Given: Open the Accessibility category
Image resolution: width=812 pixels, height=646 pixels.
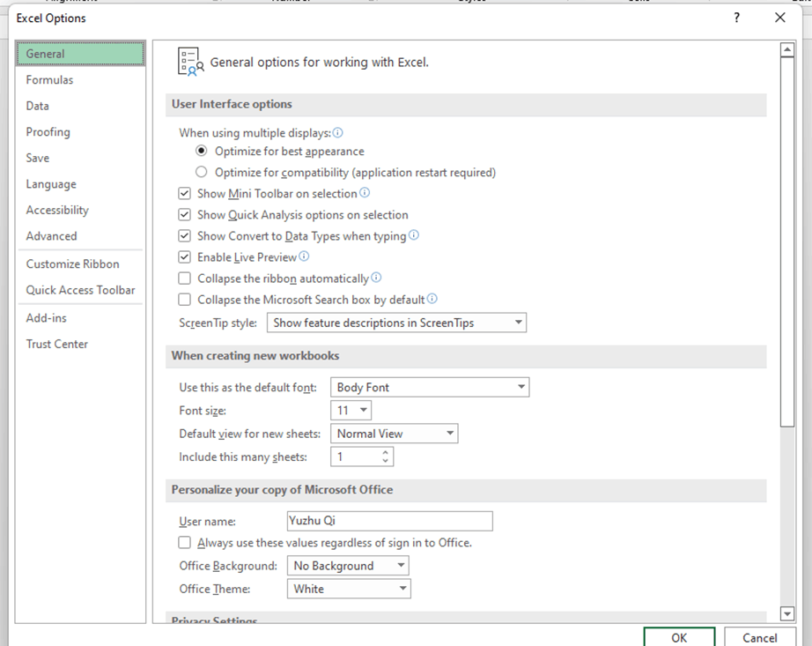Looking at the screenshot, I should pyautogui.click(x=80, y=210).
